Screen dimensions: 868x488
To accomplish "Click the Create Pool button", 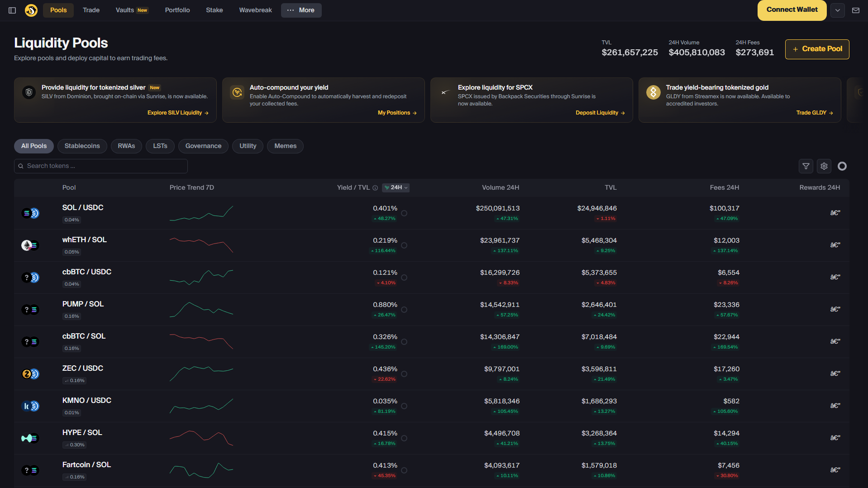I will coord(817,49).
